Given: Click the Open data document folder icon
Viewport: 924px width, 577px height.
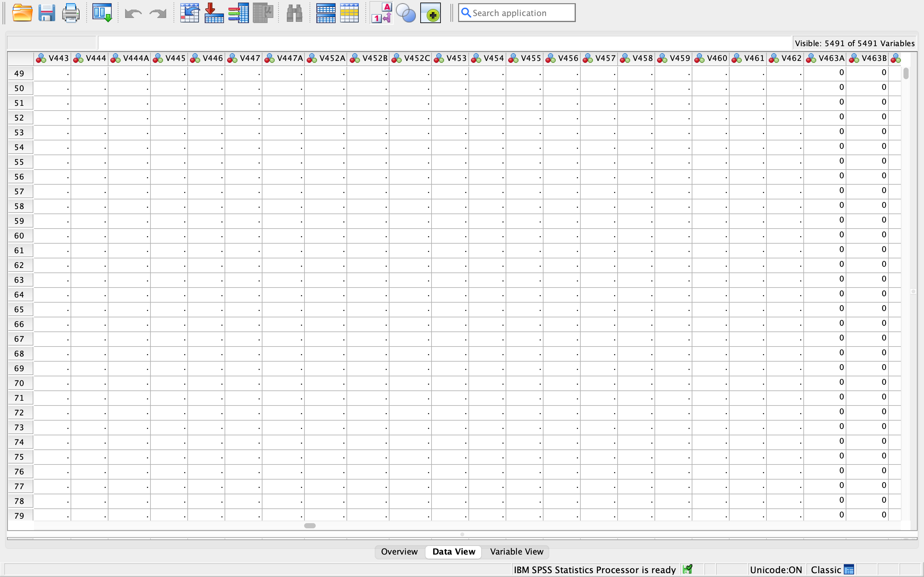Looking at the screenshot, I should click(22, 13).
